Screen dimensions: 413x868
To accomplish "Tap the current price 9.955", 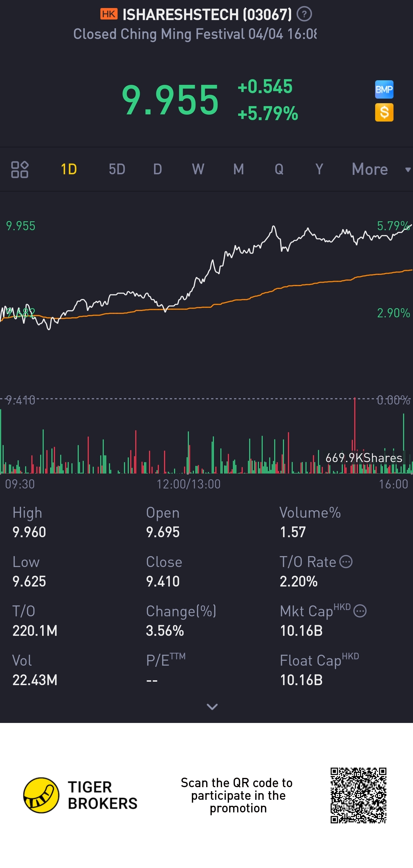I will [170, 100].
